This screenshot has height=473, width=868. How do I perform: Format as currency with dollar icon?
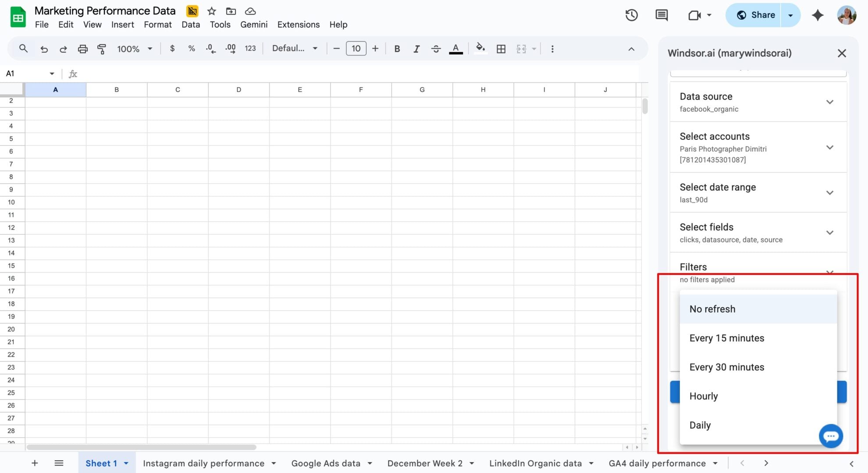172,49
